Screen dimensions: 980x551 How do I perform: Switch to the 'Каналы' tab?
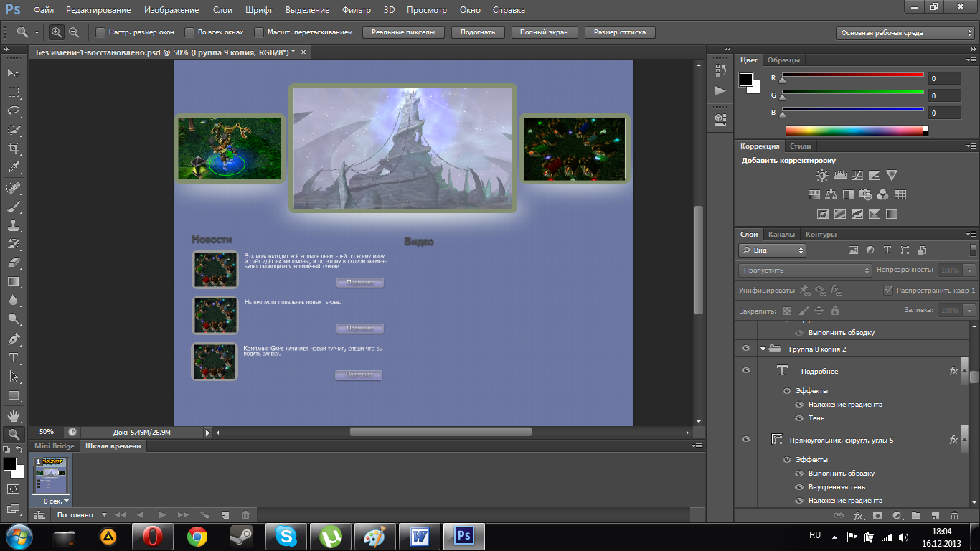(x=781, y=234)
